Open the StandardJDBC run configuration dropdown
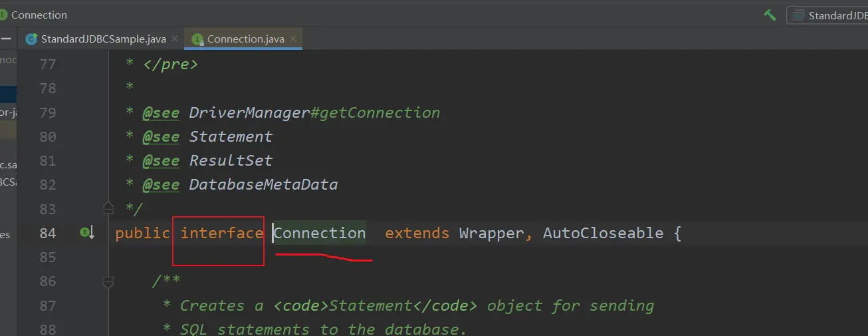Viewport: 868px width, 336px height. tap(831, 15)
